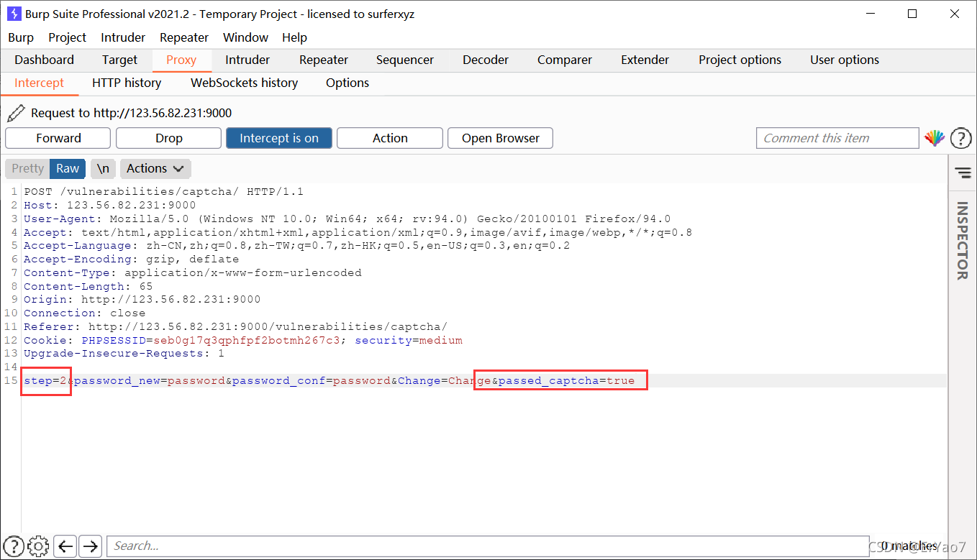Click the Host header line
The image size is (977, 560).
coord(109,206)
